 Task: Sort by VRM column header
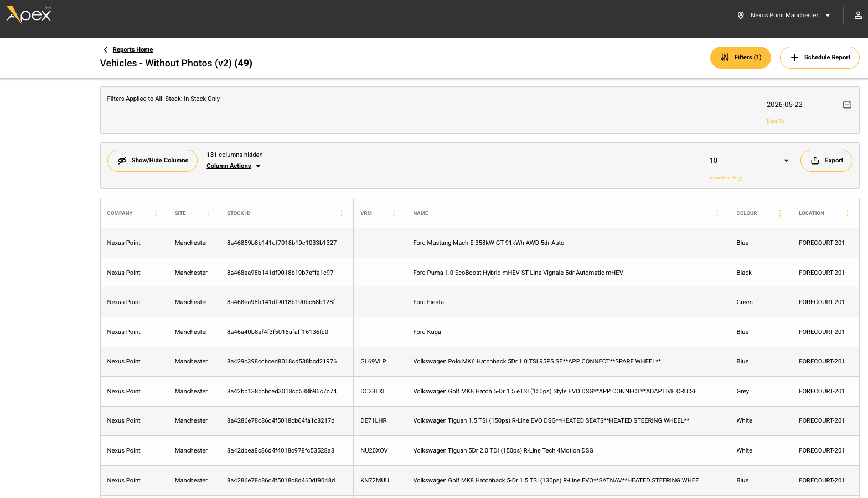click(x=366, y=213)
